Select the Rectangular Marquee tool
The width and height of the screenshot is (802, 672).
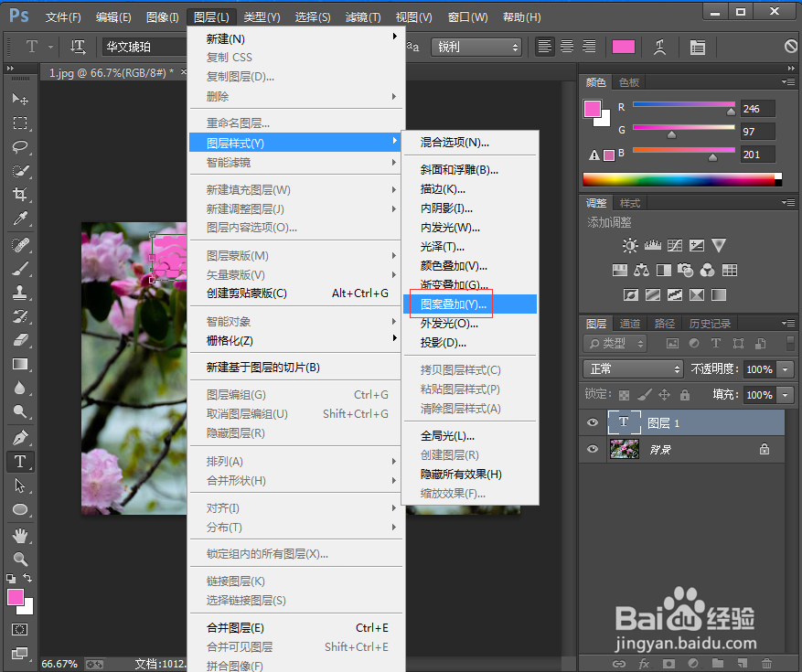tap(20, 123)
